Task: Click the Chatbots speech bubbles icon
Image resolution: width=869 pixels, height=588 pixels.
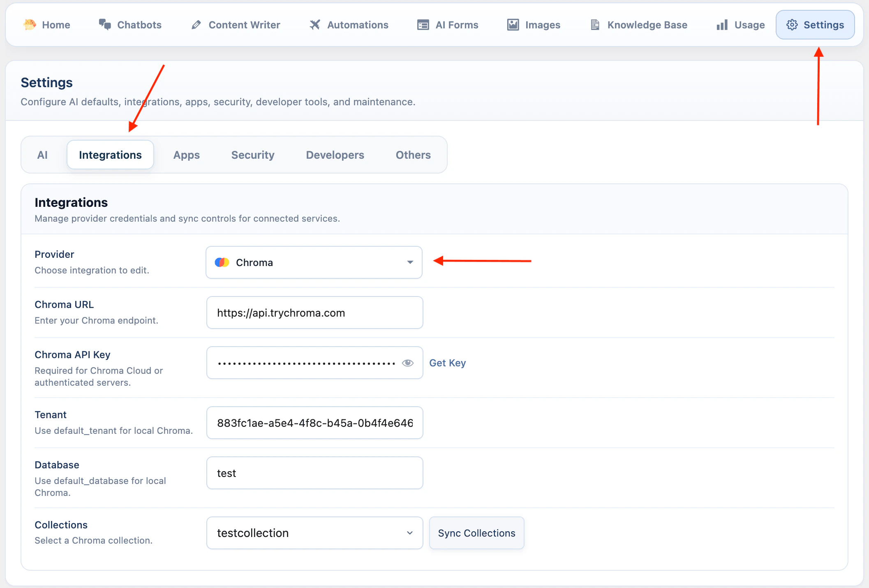Action: (x=105, y=25)
